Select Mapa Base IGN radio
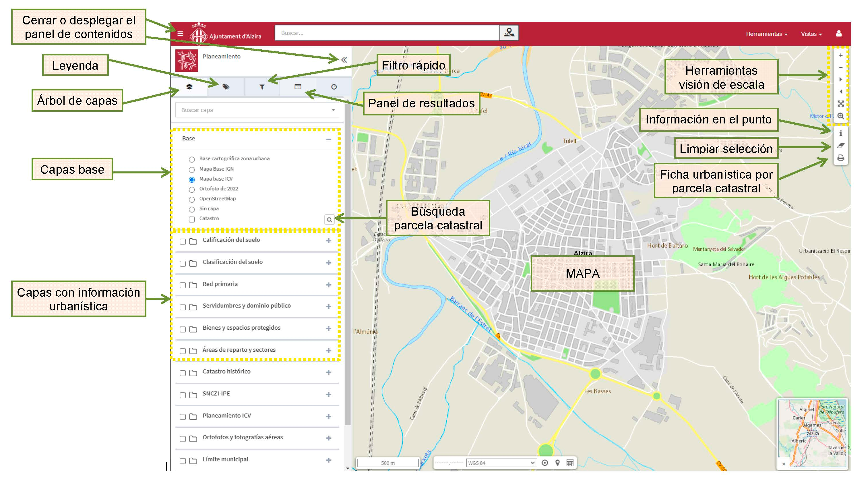The width and height of the screenshot is (868, 495). pos(192,170)
